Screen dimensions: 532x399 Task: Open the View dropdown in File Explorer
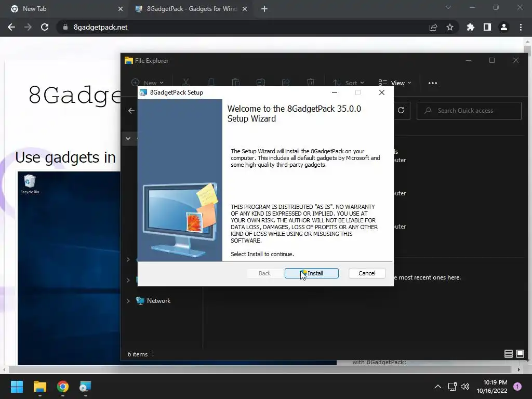tap(395, 83)
